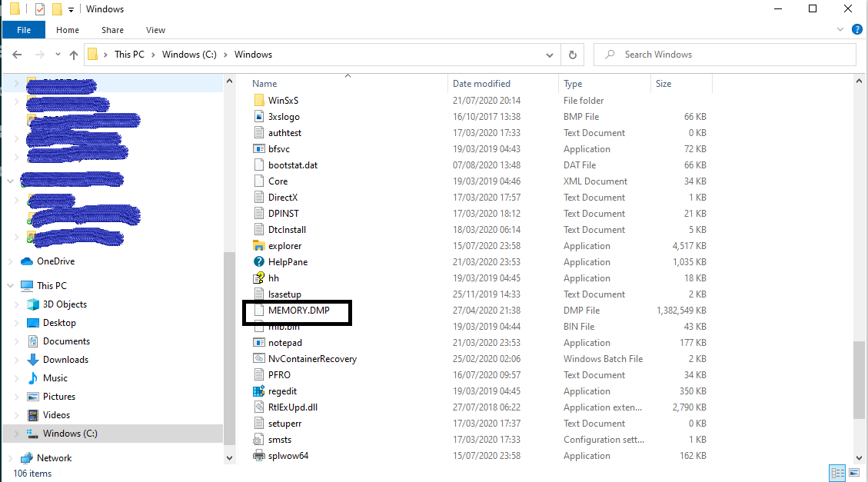The height and width of the screenshot is (482, 868).
Task: Open Videos in the navigation pane
Action: coord(56,415)
